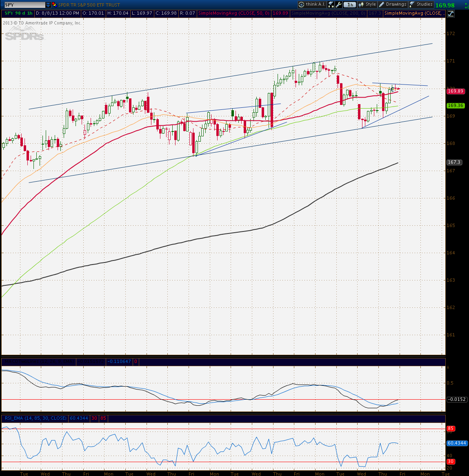469x476 pixels.
Task: Click the blue 60.4344 RSI axis bubble
Action: [x=457, y=443]
